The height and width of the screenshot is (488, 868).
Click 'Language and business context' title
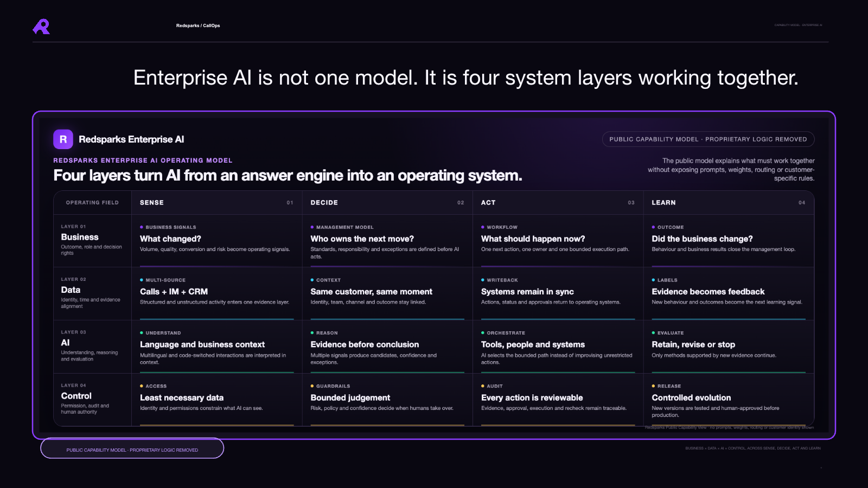(202, 344)
